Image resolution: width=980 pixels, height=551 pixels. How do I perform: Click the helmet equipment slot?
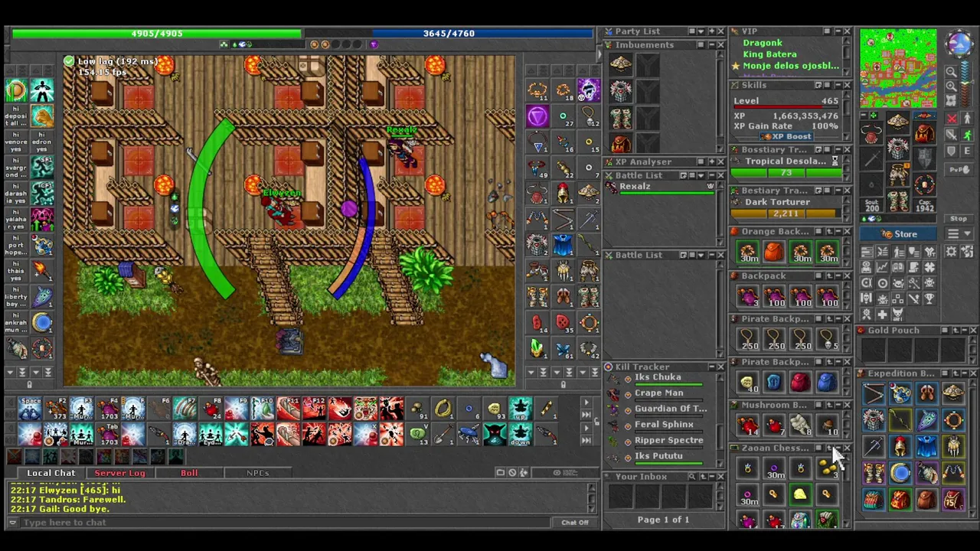(x=897, y=122)
